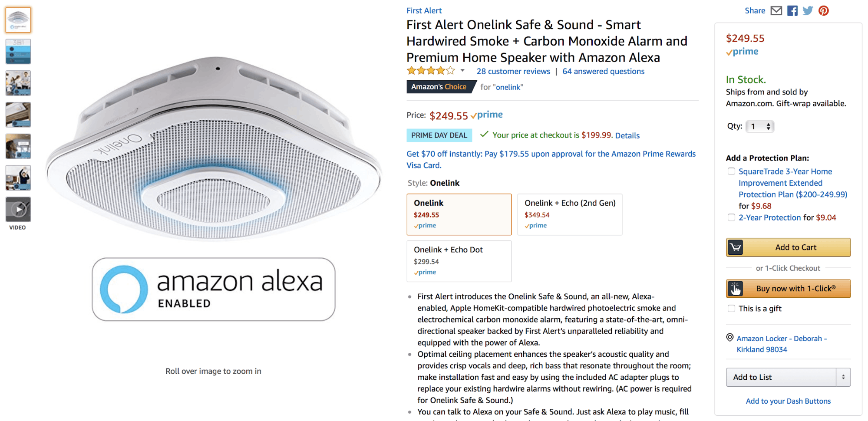Choose the Onelink + Echo Dot style
This screenshot has height=421, width=868.
point(459,261)
